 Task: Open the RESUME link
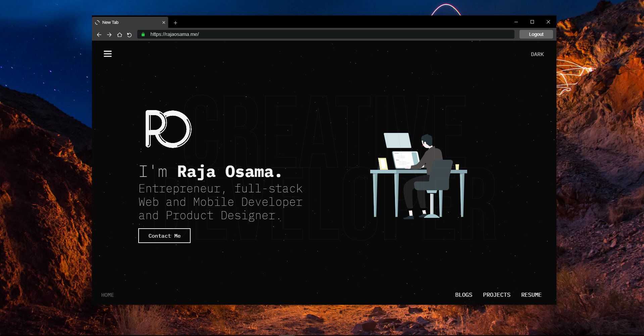pos(531,295)
